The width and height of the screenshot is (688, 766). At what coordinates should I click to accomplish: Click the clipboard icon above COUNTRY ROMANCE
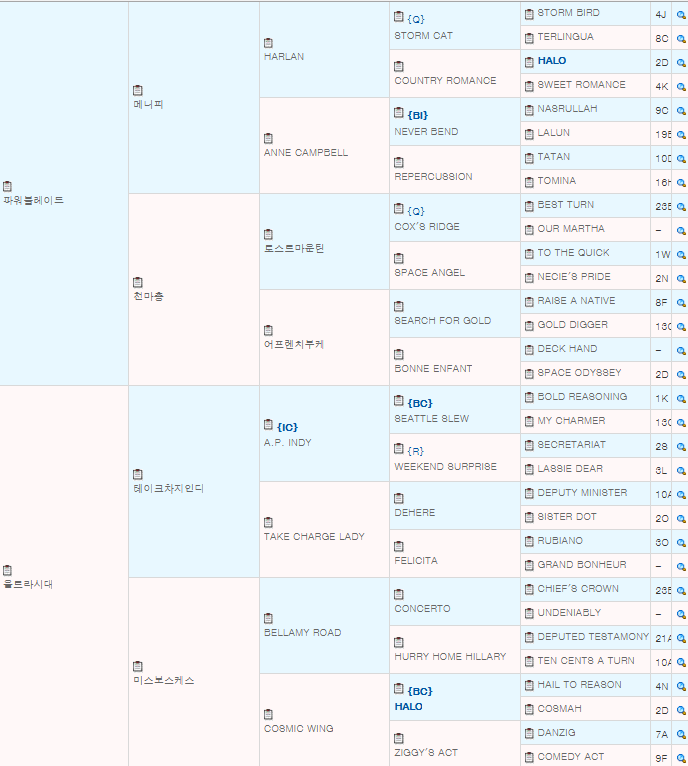point(399,66)
